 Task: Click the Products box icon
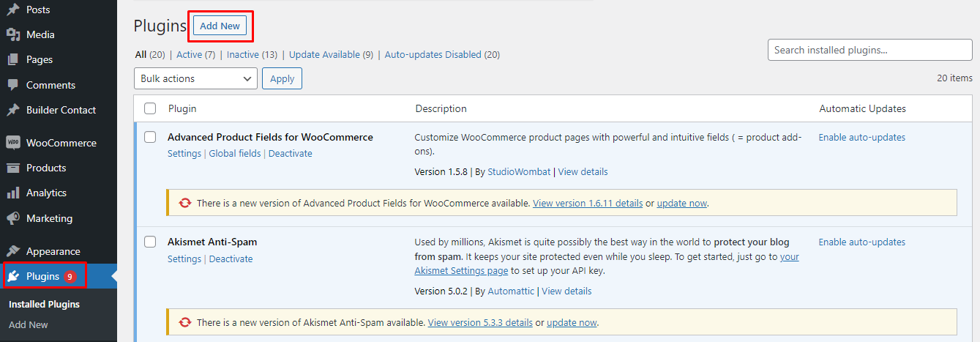pyautogui.click(x=12, y=168)
